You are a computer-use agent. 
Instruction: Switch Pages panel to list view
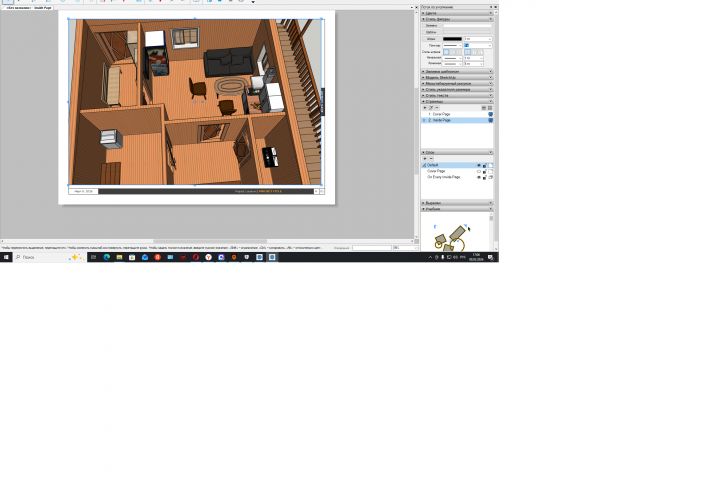click(484, 107)
